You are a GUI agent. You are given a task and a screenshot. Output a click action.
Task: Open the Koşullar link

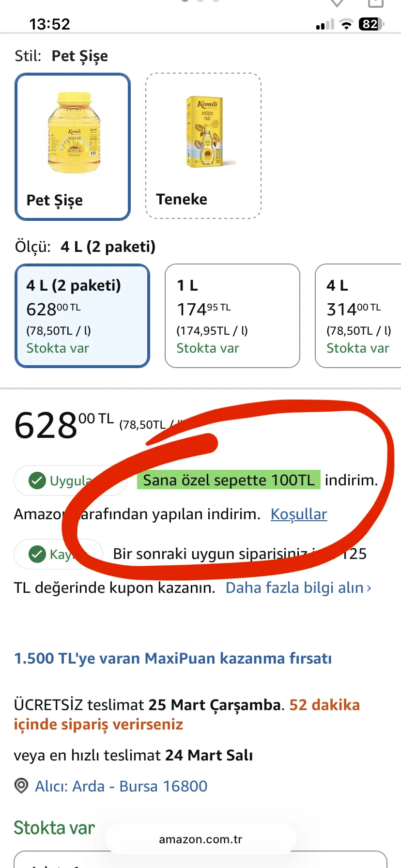click(x=299, y=514)
